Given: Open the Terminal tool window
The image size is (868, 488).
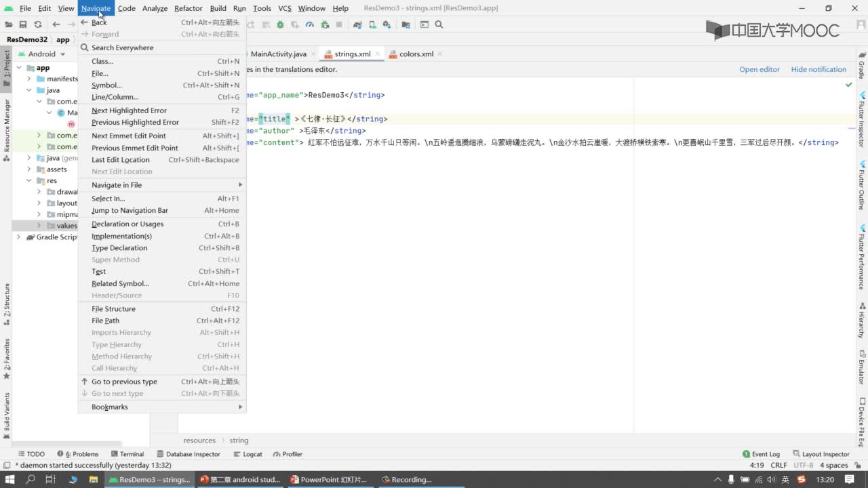Looking at the screenshot, I should (x=127, y=454).
